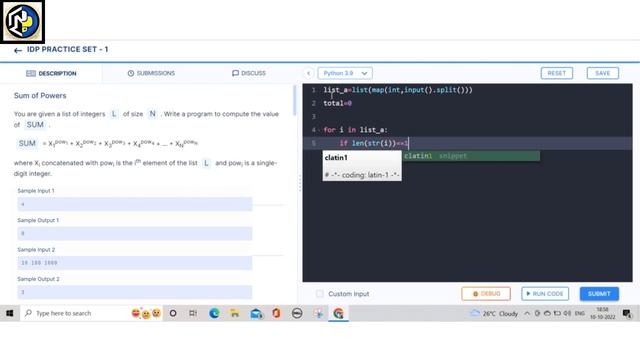
Task: Collapse the description panel with the chevron
Action: coord(309,73)
